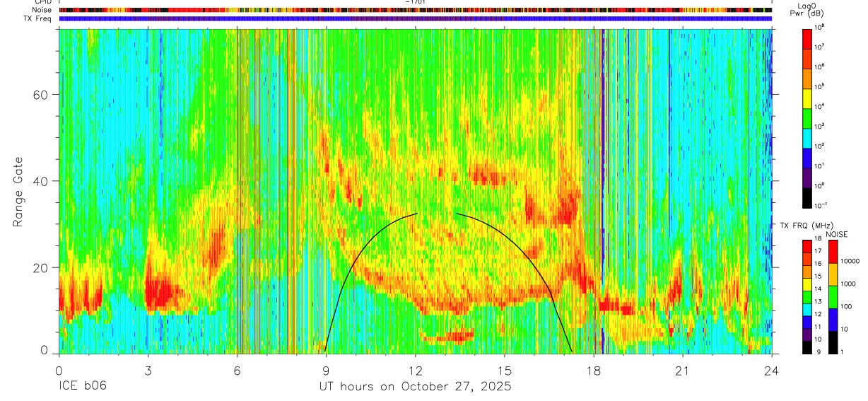
Task: Click the 'NOISE' colorbar title
Action: point(837,234)
